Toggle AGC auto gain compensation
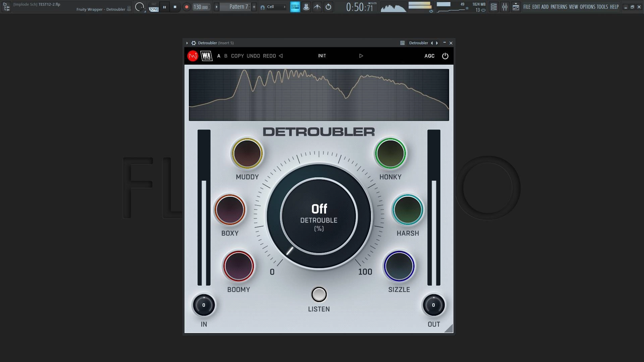Image resolution: width=644 pixels, height=362 pixels. pyautogui.click(x=429, y=56)
